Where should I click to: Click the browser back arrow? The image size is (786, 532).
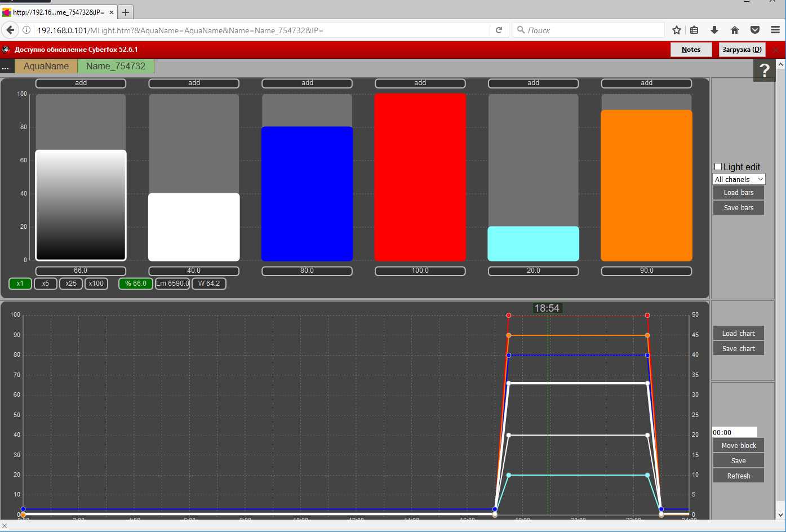pyautogui.click(x=10, y=30)
